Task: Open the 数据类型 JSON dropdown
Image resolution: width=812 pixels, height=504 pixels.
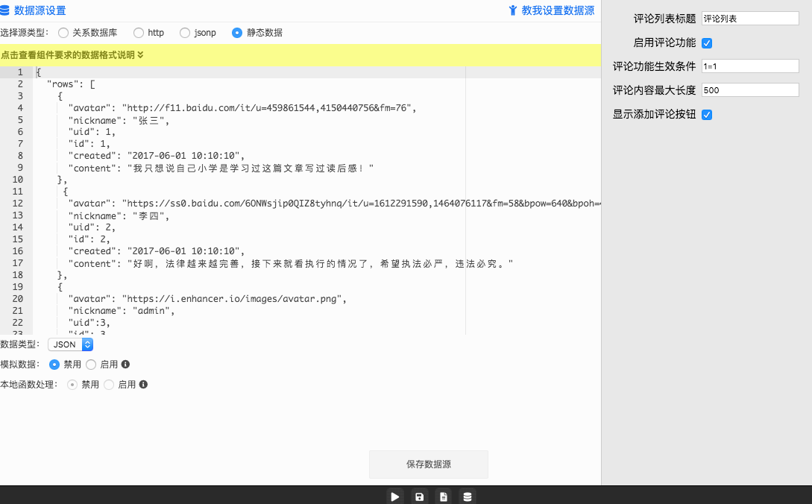Action: [71, 344]
